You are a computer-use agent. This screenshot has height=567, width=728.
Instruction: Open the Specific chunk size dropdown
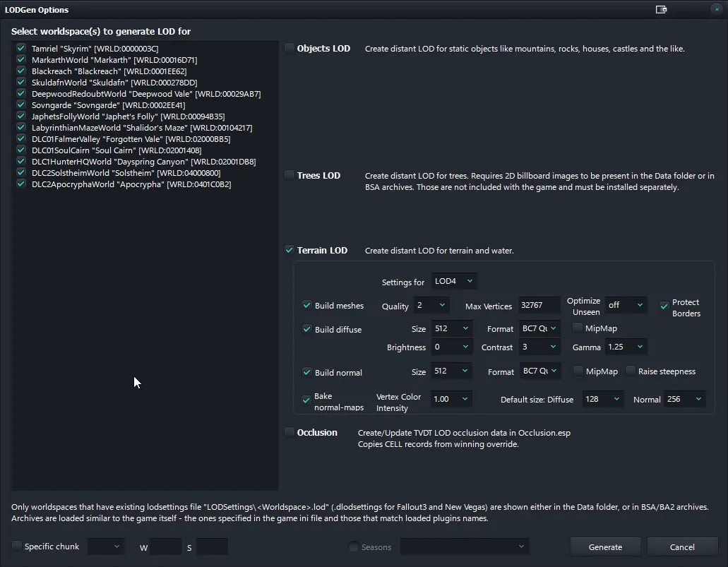coord(105,547)
